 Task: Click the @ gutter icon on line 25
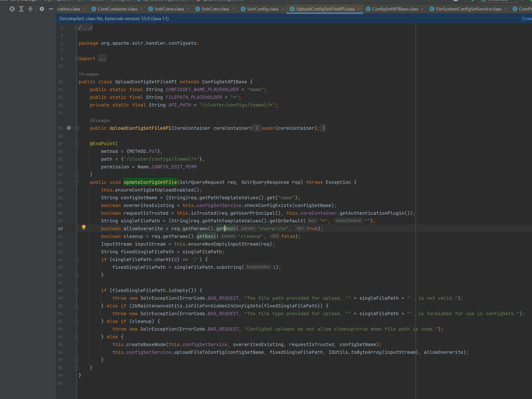tap(69, 128)
